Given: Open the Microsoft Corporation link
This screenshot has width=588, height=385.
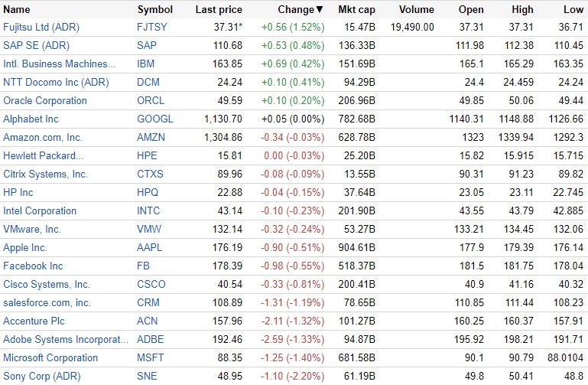Looking at the screenshot, I should (x=50, y=357).
